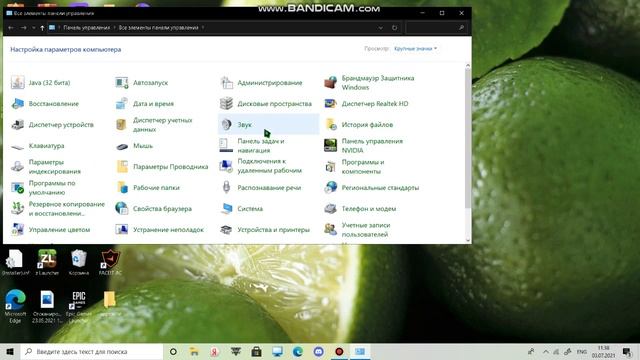Click the taskbar search box
Viewport: 640px width, 360px height.
click(x=92, y=351)
